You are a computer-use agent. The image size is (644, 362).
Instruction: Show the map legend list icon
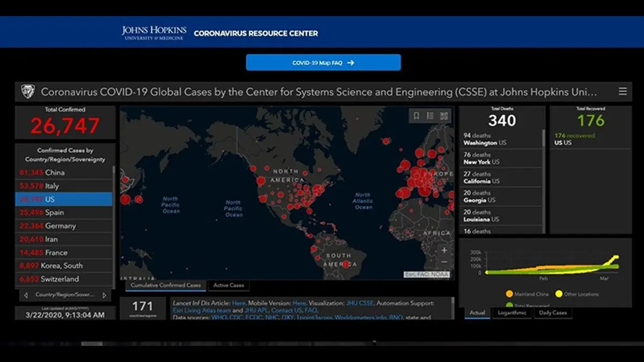click(x=430, y=116)
